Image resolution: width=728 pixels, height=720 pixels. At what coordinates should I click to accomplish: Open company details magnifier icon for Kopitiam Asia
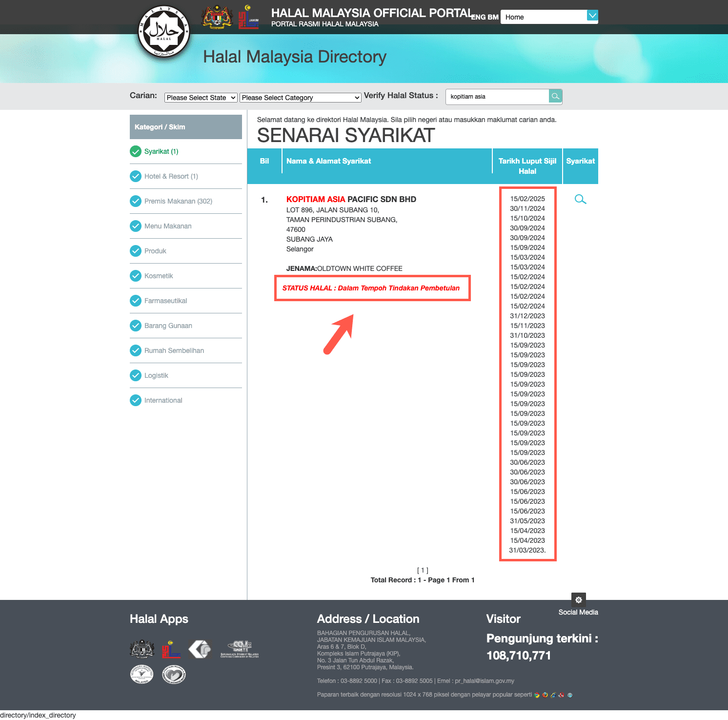[x=580, y=199]
